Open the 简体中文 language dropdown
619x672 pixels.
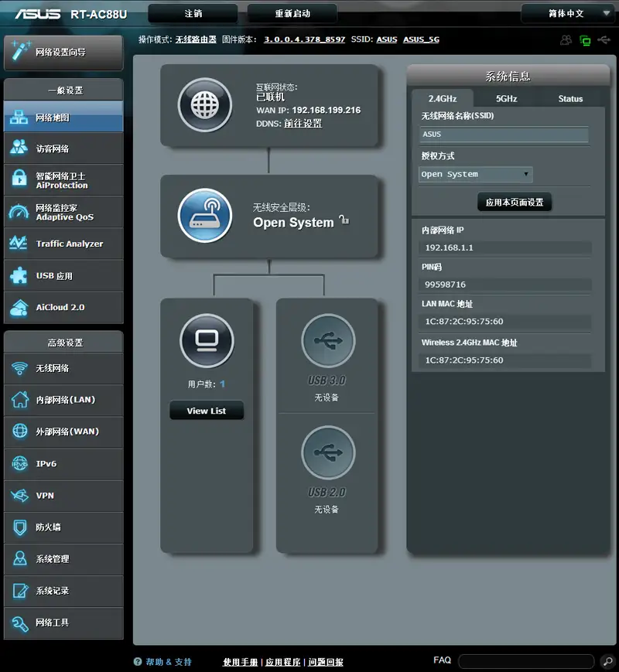569,13
